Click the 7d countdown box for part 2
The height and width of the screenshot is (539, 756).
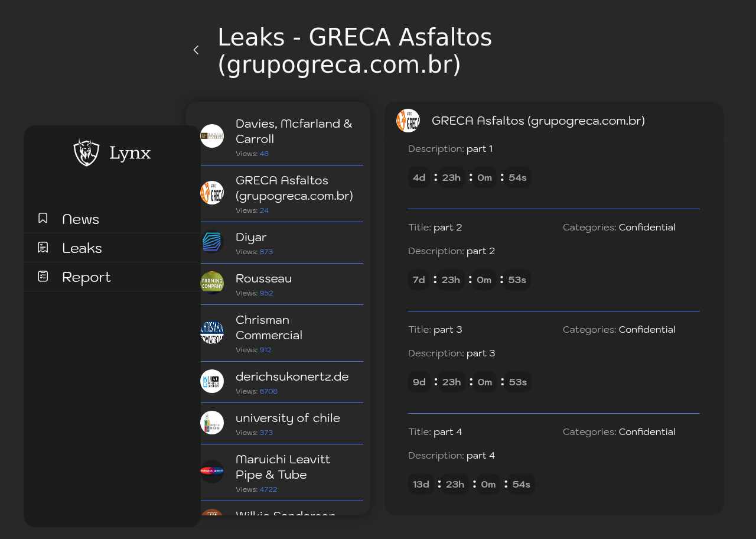pos(419,280)
